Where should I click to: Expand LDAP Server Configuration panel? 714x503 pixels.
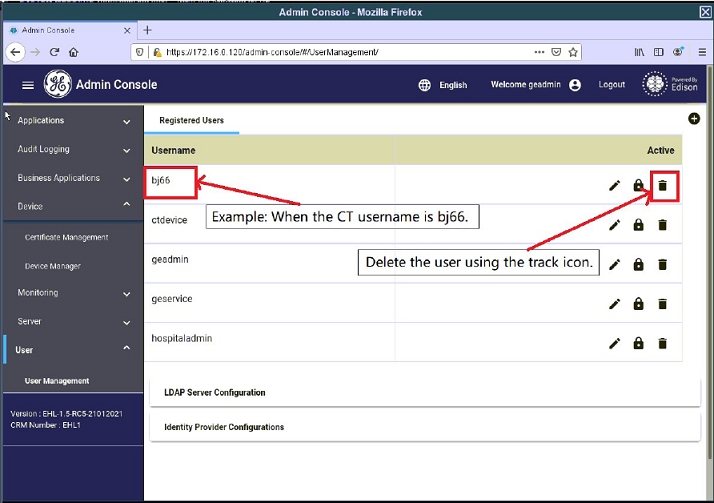[x=424, y=392]
